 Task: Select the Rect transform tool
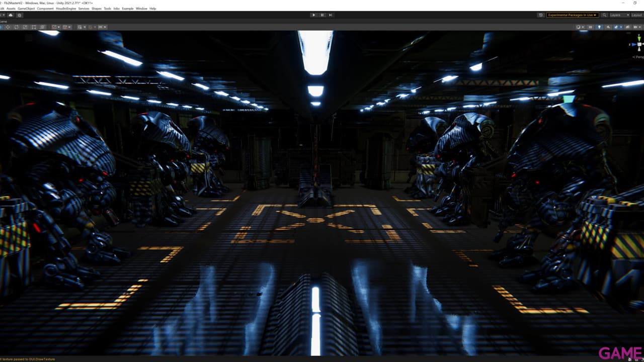pyautogui.click(x=34, y=27)
